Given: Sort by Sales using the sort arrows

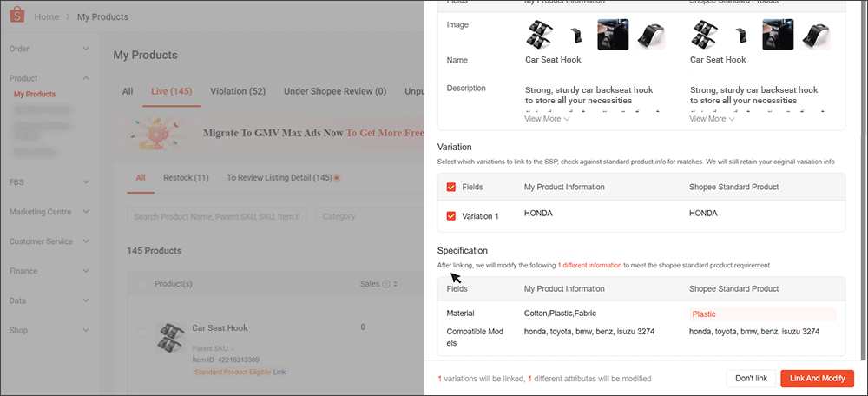Looking at the screenshot, I should 396,284.
